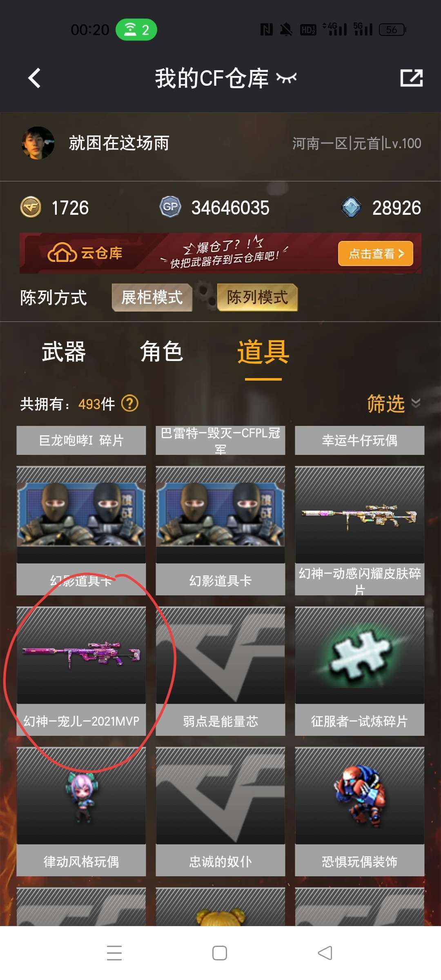This screenshot has height=980, width=441.
Task: Select the 武器 tab
Action: 64,352
